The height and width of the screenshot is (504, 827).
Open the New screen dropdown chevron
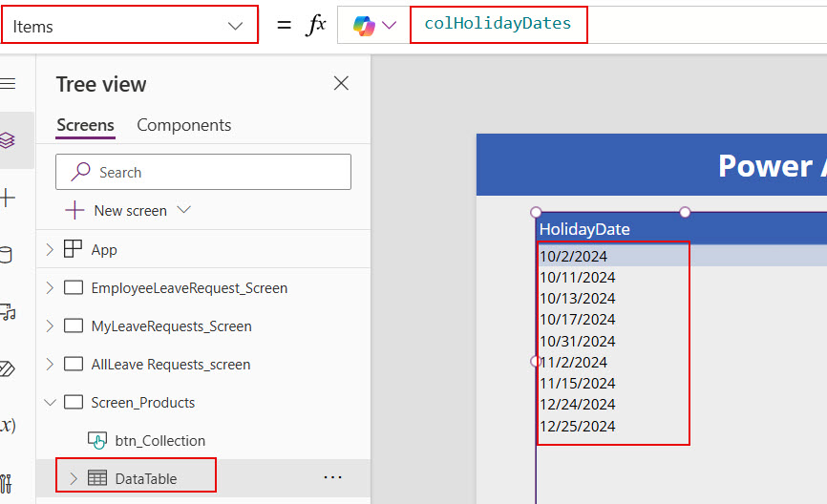(183, 210)
